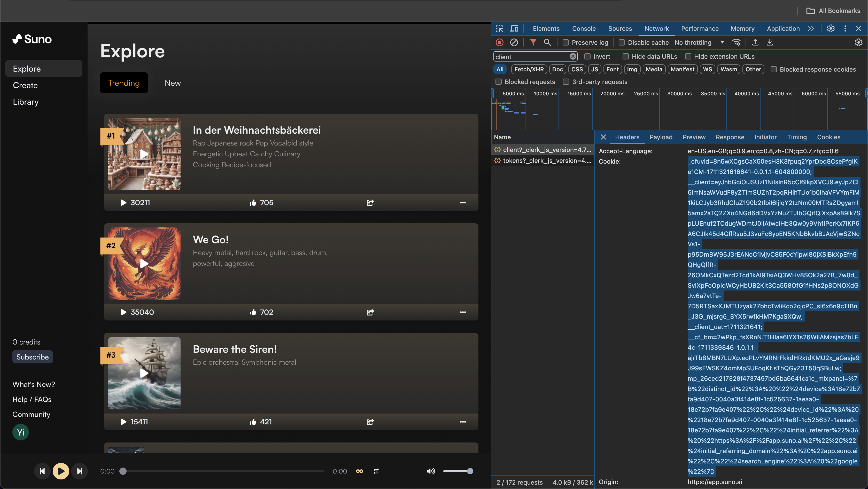
Task: Open the network search magnifier icon
Action: [547, 42]
